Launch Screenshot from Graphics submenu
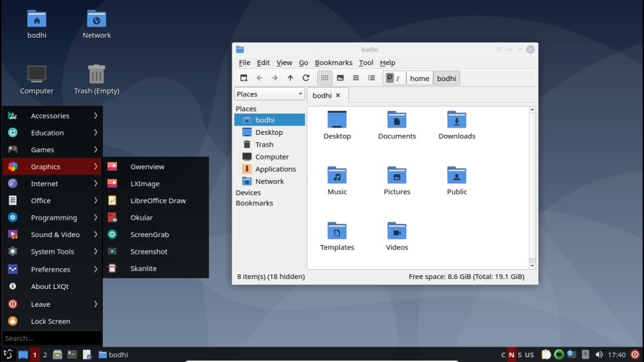The image size is (644, 362). [x=155, y=252]
